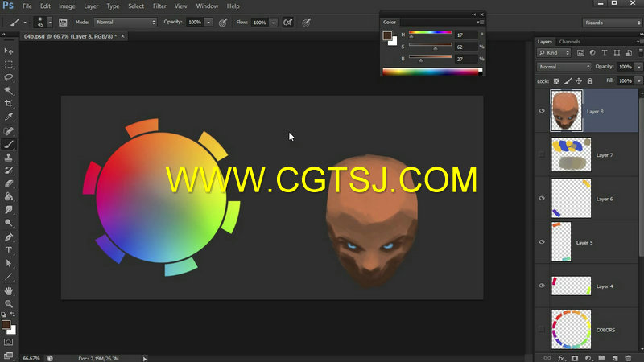
Task: Open layer Fill dropdown arrow
Action: [x=638, y=81]
